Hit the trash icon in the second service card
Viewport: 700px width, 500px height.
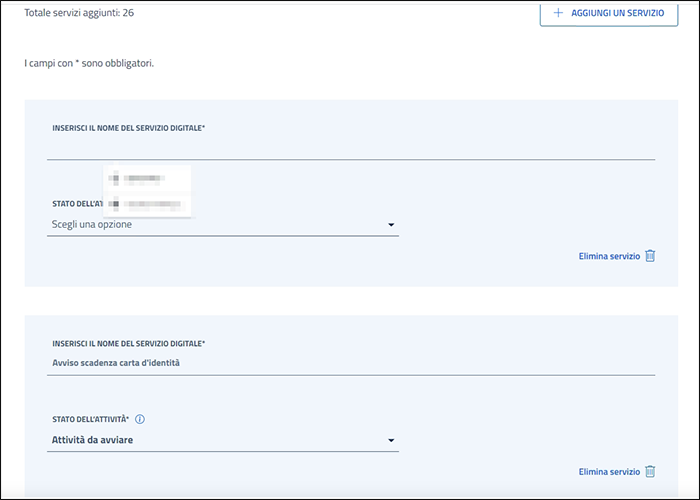pyautogui.click(x=650, y=471)
